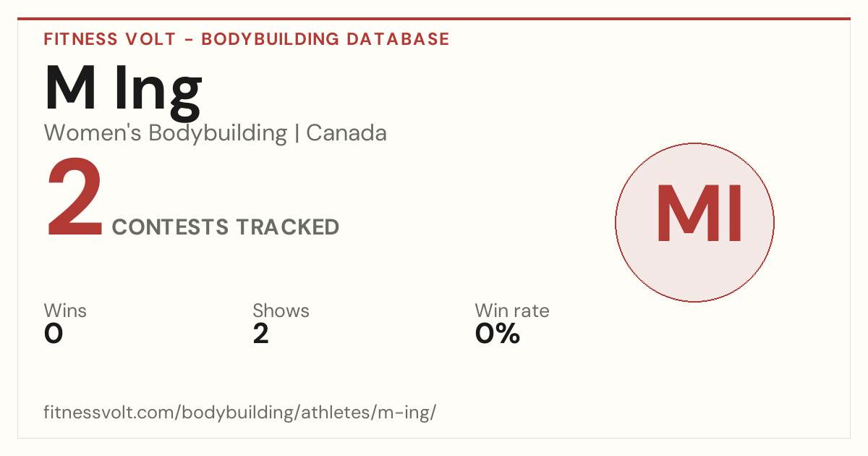Click the MI avatar circle
The height and width of the screenshot is (456, 868).
click(x=694, y=222)
